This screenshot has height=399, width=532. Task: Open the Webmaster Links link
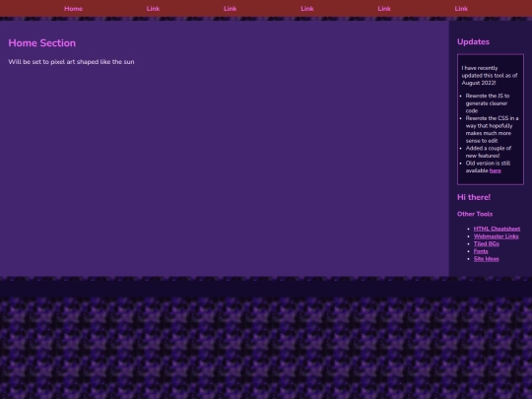496,236
